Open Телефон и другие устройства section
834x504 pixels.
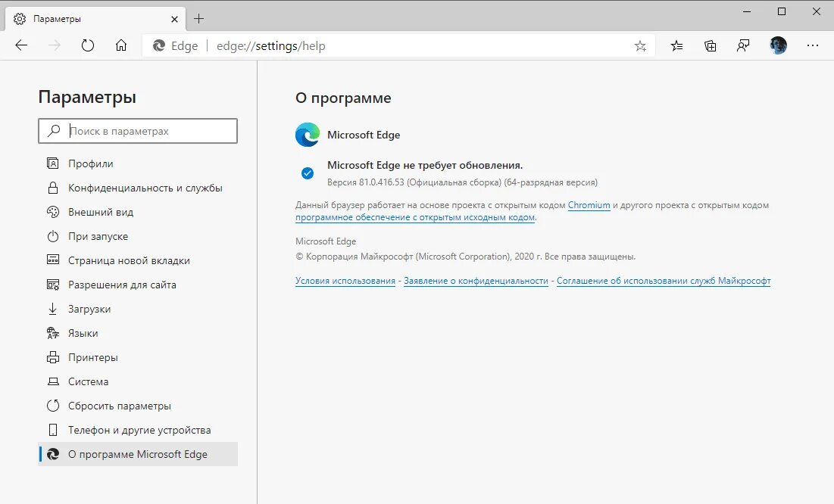tap(138, 430)
